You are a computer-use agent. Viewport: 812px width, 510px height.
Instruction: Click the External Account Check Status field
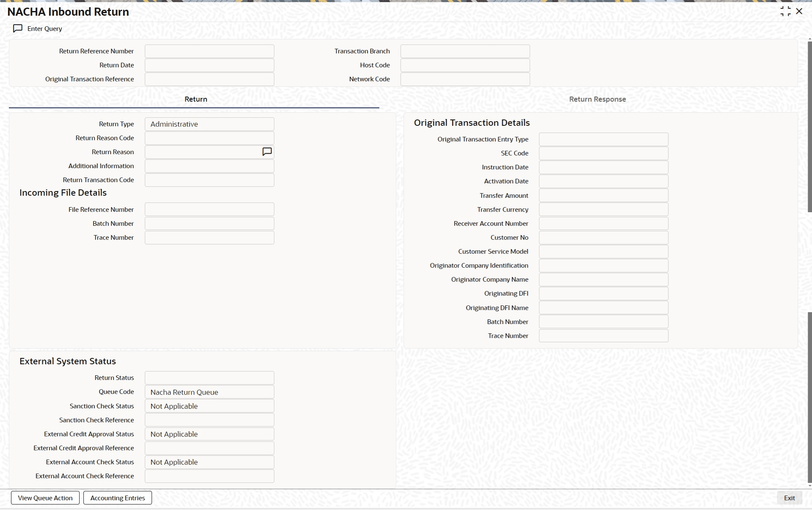click(x=210, y=462)
